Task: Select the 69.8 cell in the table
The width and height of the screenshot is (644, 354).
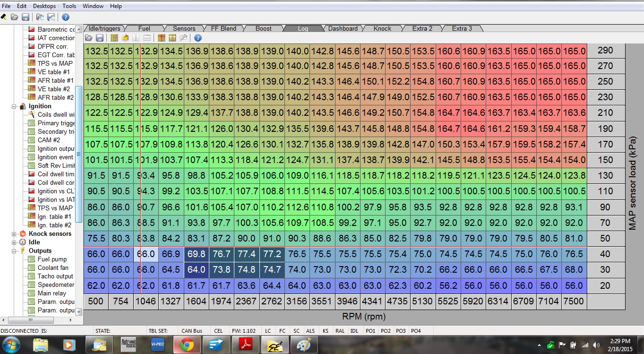Action: (x=196, y=254)
